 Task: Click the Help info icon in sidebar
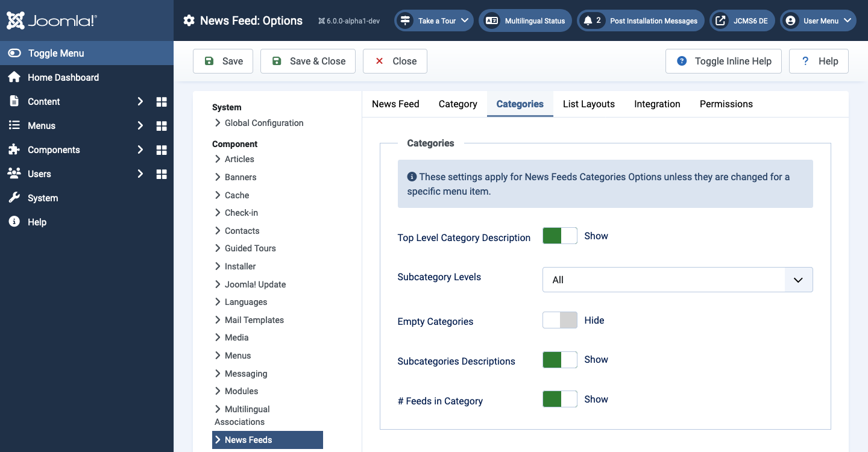point(14,222)
